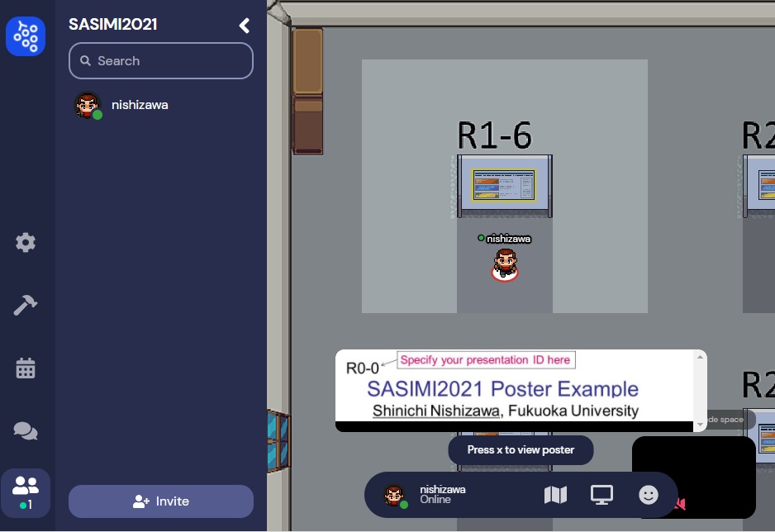Click the R1-6 room label

[494, 135]
